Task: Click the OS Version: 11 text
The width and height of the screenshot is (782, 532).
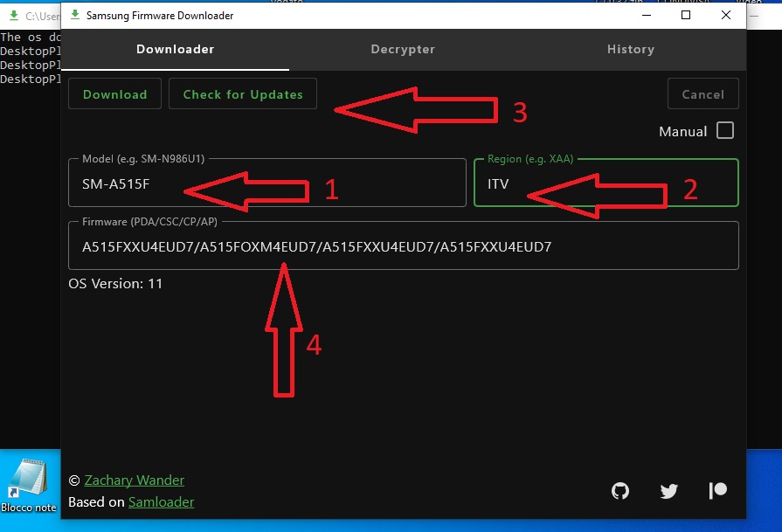Action: [x=115, y=284]
